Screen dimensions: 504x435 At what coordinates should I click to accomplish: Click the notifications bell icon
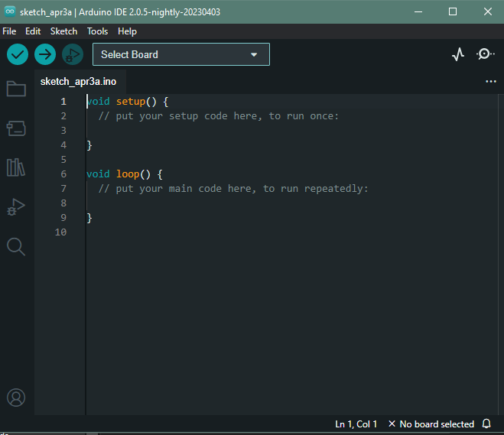486,424
